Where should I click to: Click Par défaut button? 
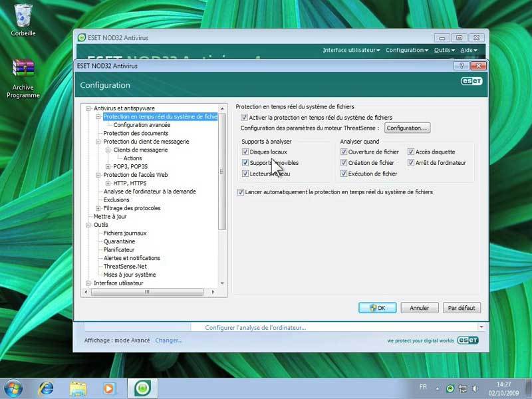click(462, 308)
